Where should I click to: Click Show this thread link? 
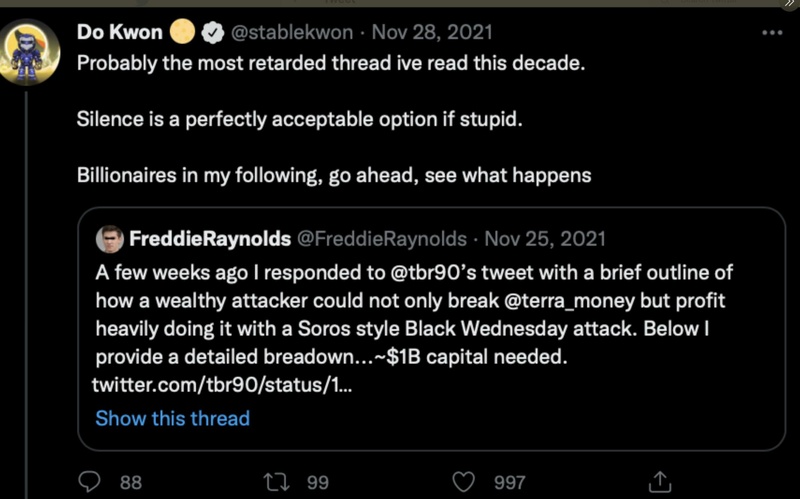(x=172, y=418)
